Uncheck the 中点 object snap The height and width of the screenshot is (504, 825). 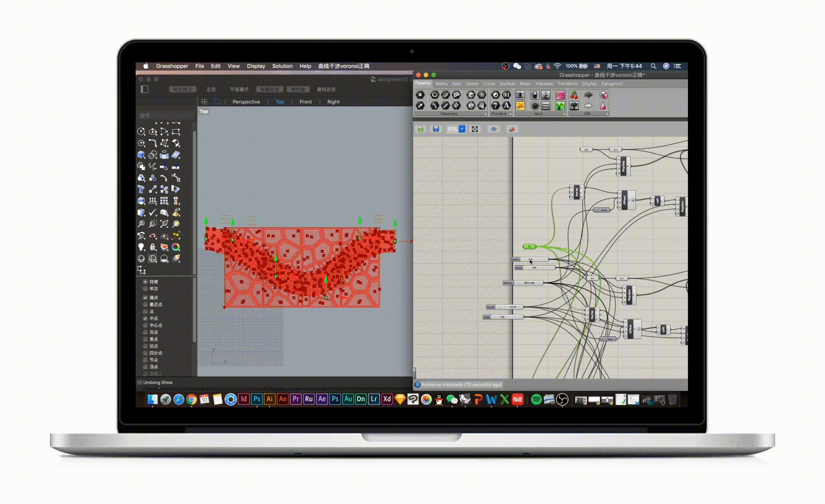(145, 318)
